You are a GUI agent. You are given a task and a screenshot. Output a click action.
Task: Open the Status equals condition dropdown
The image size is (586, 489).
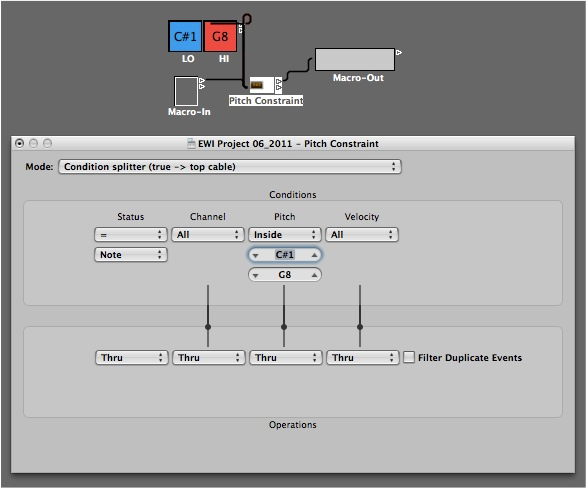(131, 234)
